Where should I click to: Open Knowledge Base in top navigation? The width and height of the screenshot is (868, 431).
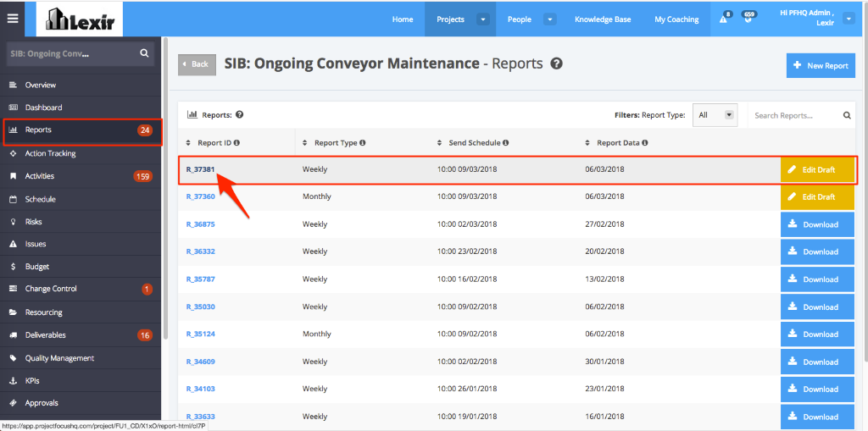pyautogui.click(x=603, y=19)
